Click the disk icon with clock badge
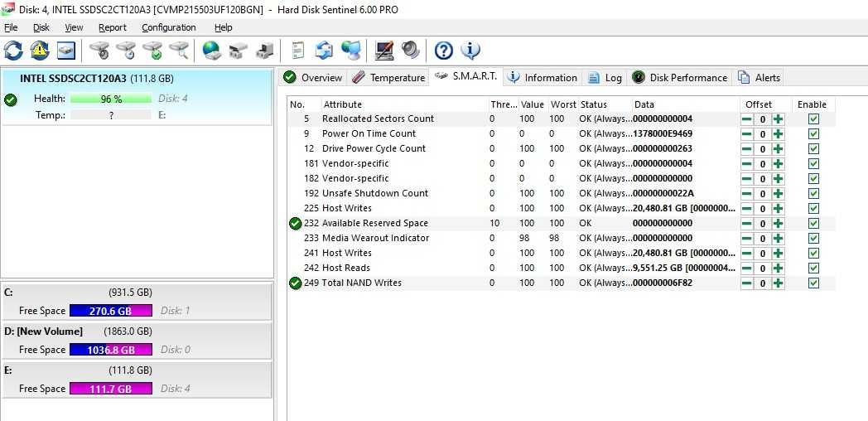 tap(126, 51)
